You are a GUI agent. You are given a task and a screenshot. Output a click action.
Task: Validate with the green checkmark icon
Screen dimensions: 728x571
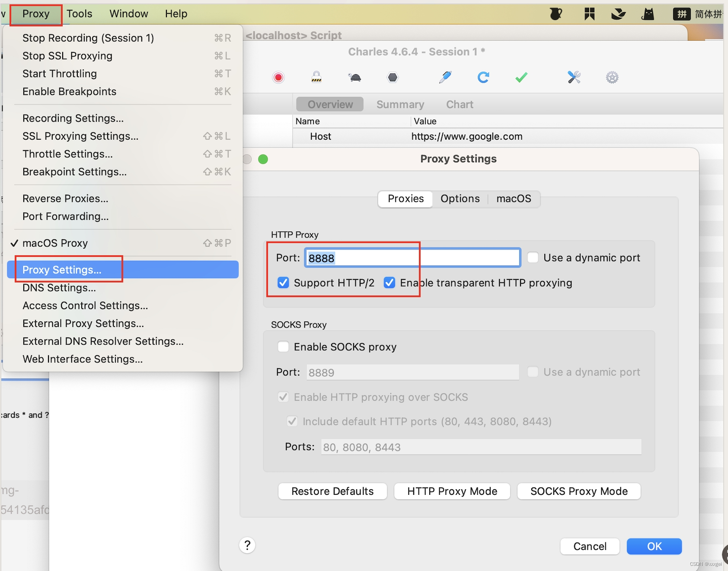[521, 77]
